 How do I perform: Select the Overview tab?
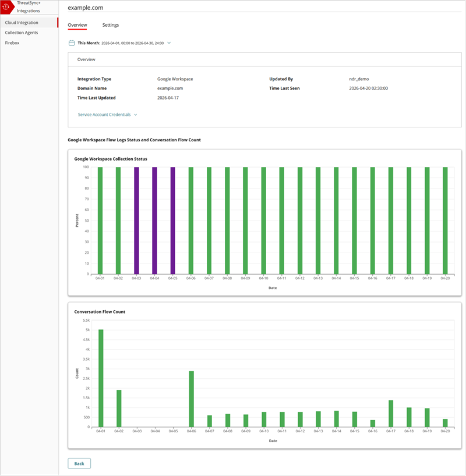[x=77, y=25]
